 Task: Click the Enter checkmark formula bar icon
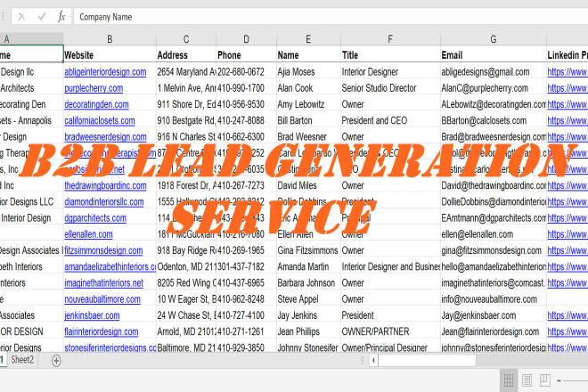coord(42,17)
